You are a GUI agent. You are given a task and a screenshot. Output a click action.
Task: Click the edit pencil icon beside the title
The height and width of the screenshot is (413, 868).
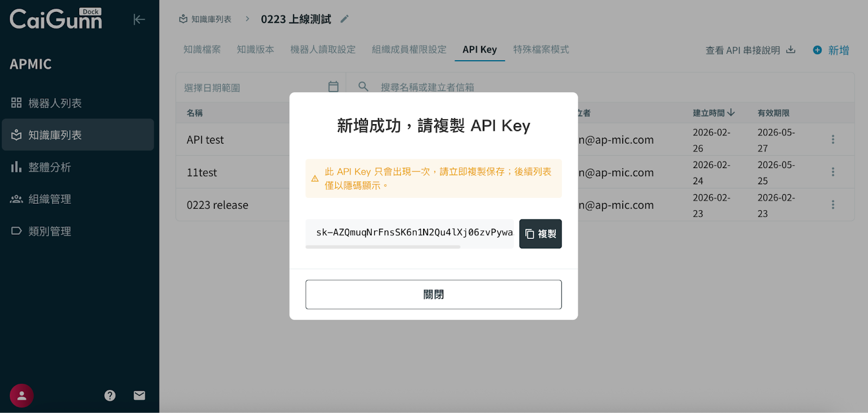tap(344, 19)
